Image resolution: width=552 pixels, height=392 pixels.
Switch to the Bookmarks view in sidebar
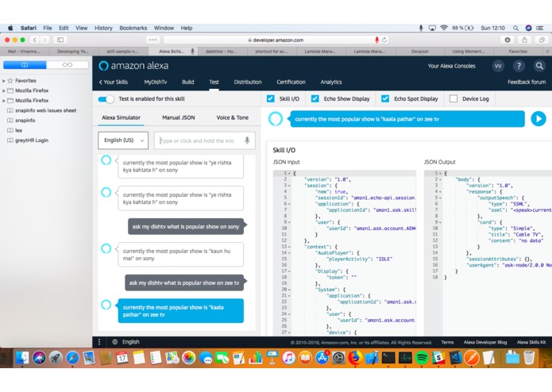click(x=25, y=65)
